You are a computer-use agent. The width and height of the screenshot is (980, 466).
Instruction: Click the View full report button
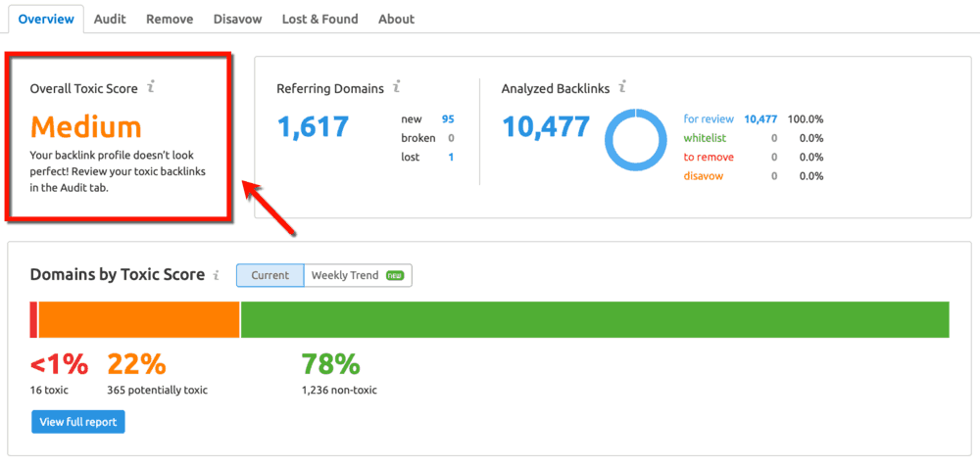tap(78, 422)
